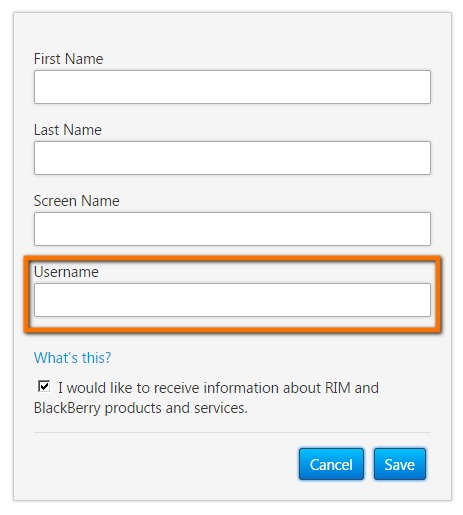This screenshot has width=463, height=515.
Task: Click inside the highlighted Username field
Action: click(x=232, y=300)
